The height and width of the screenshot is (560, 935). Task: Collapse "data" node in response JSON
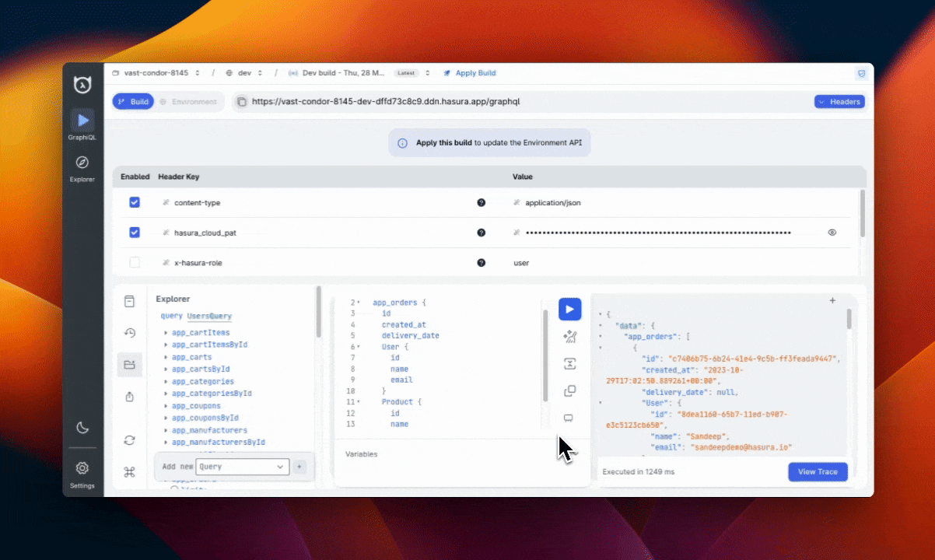(601, 325)
